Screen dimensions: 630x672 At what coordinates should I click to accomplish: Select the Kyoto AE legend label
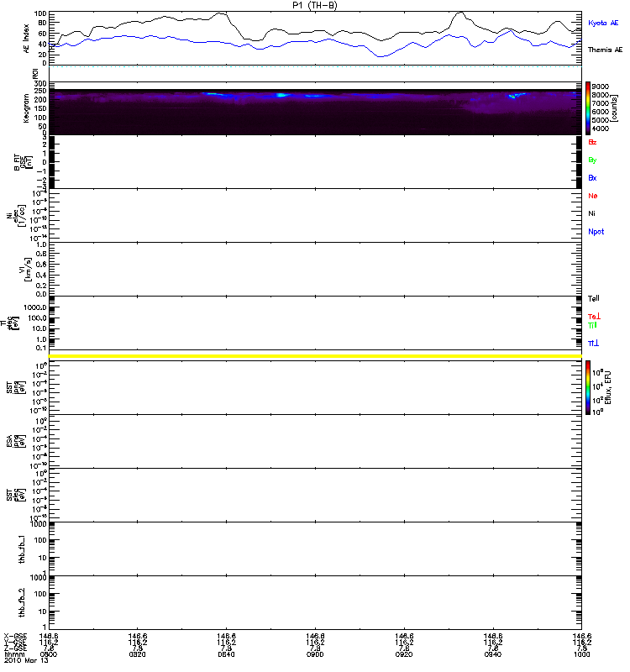tap(603, 24)
